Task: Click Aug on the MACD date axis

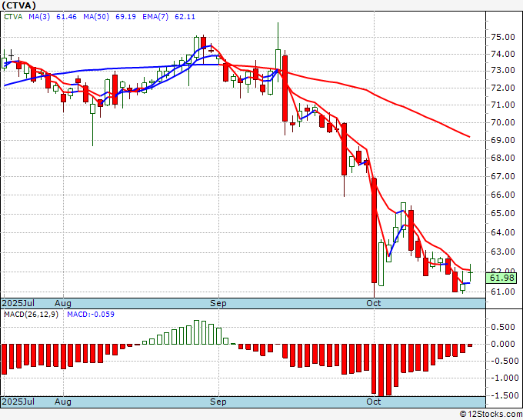Action: [63, 402]
